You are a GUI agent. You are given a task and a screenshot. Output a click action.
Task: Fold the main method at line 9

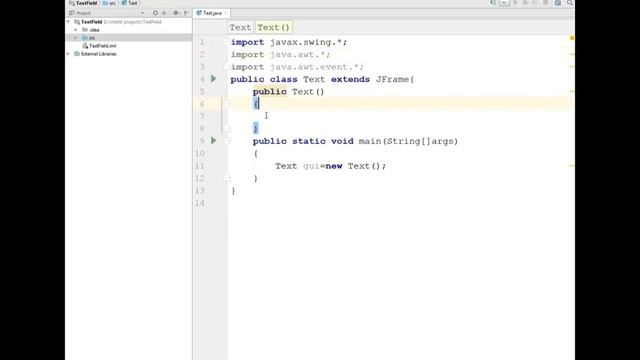[227, 141]
